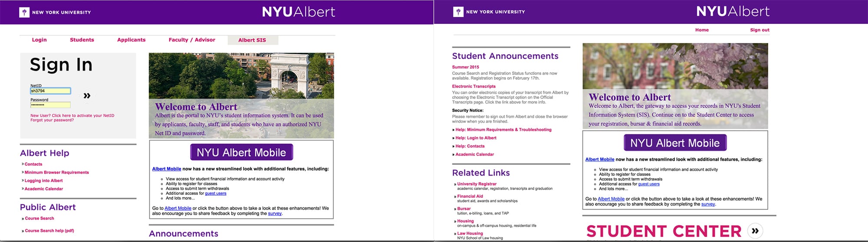868x242 pixels.
Task: Open the Students tab
Action: pos(82,40)
